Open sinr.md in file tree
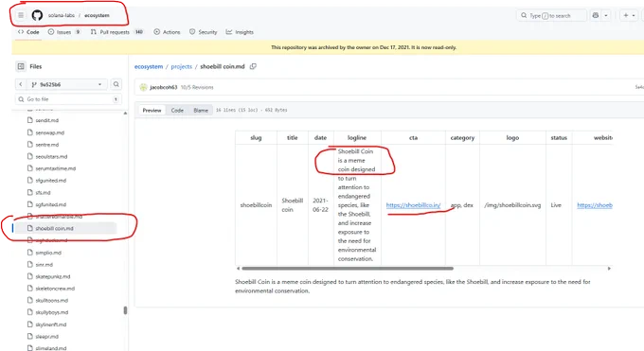The image size is (644, 351). 44,265
